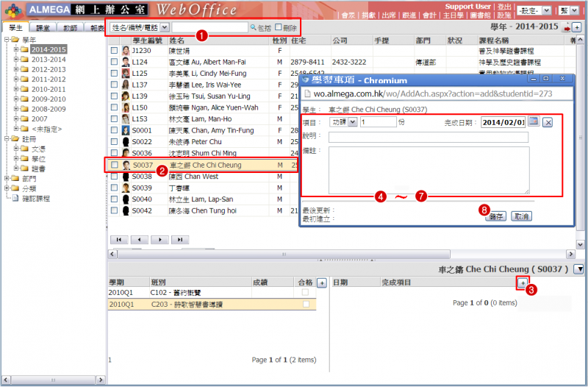Add a new class record (合格 plus)
This screenshot has width=588, height=387.
point(322,283)
